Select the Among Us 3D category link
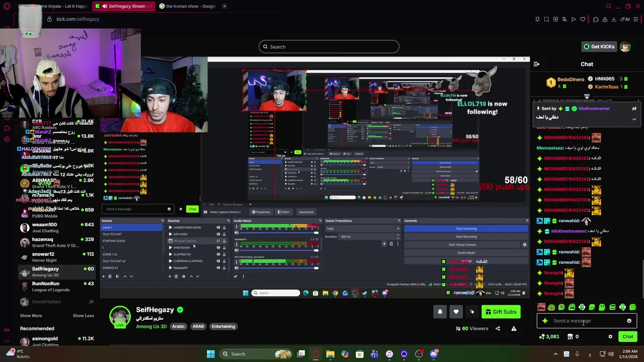Screen dimensions: 644x362 pos(151,326)
